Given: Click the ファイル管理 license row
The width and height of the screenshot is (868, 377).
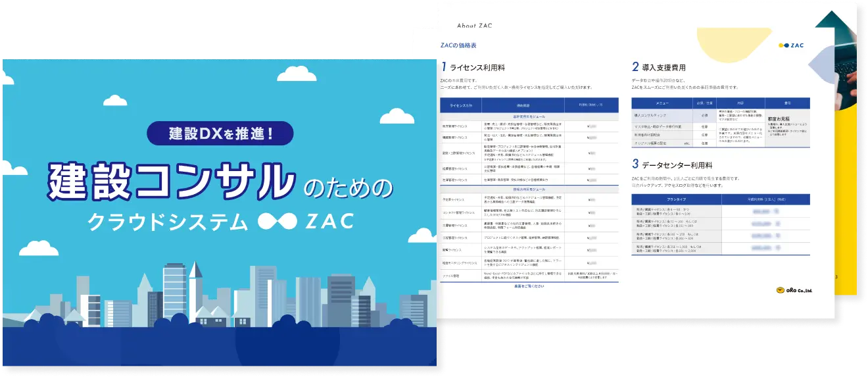Looking at the screenshot, I should [x=529, y=275].
